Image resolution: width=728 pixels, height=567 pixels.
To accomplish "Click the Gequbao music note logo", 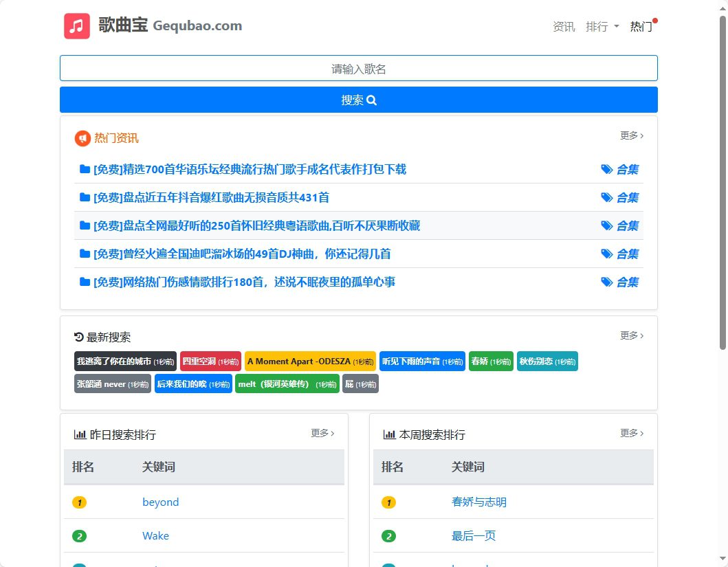I will (77, 26).
